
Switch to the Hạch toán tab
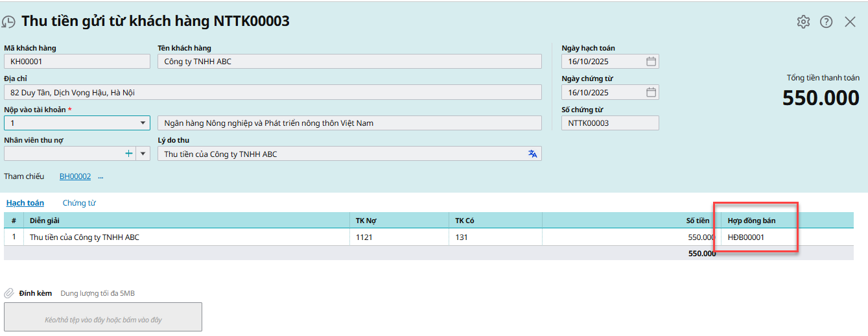(25, 203)
